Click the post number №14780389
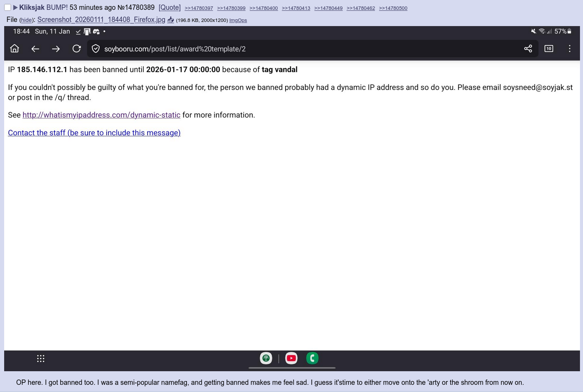The image size is (583, 392). 136,8
